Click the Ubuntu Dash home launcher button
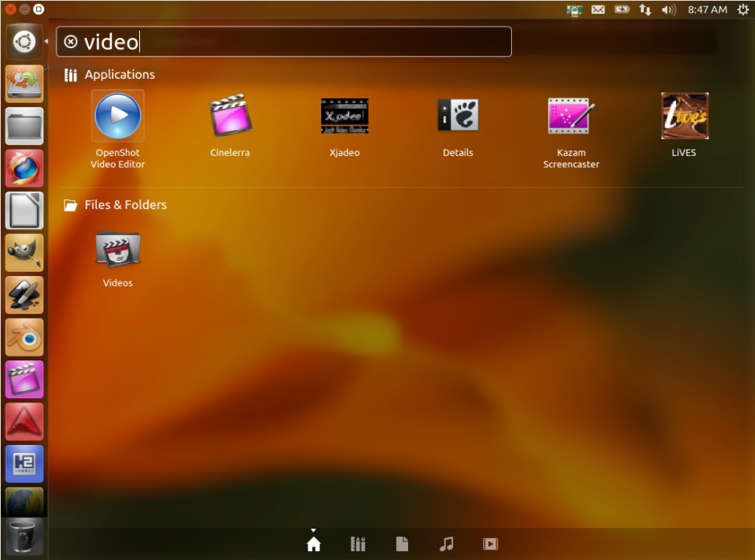The image size is (755, 560). click(x=24, y=41)
